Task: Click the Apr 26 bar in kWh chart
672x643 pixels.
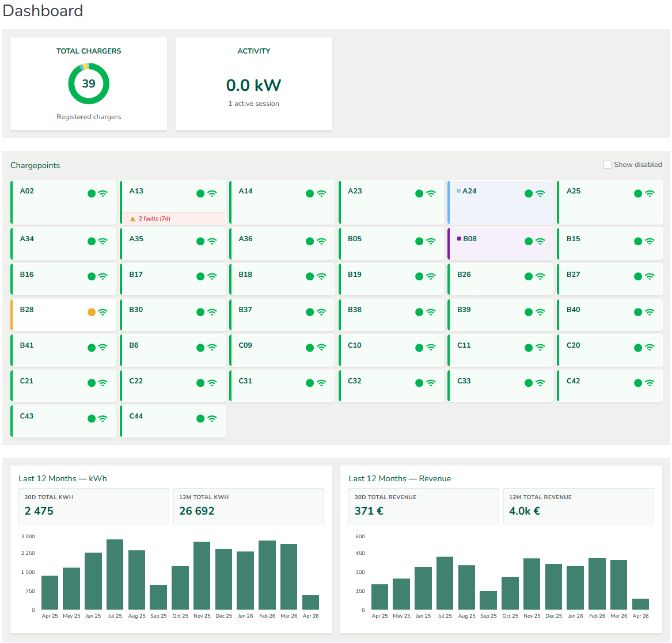Action: click(311, 601)
